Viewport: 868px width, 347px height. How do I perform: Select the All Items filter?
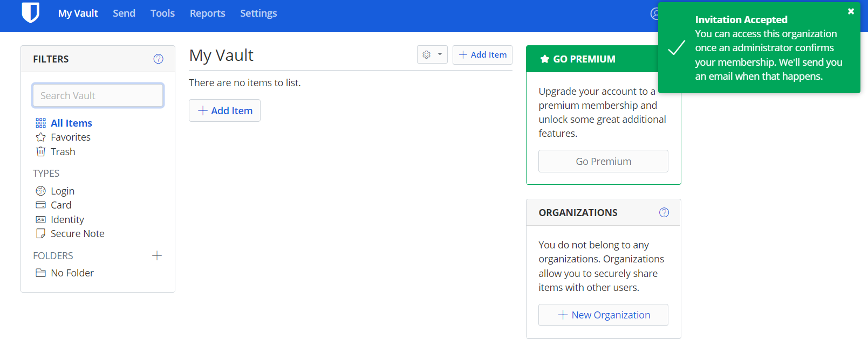click(71, 123)
